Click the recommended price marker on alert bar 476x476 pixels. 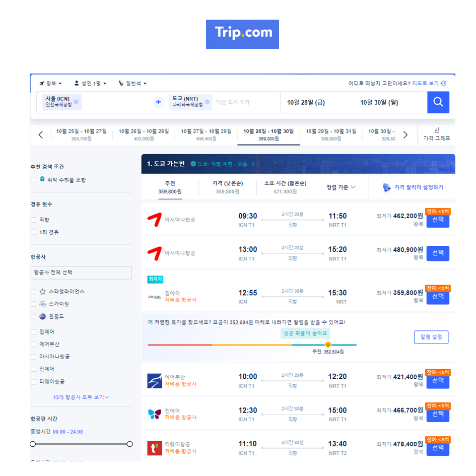328,345
